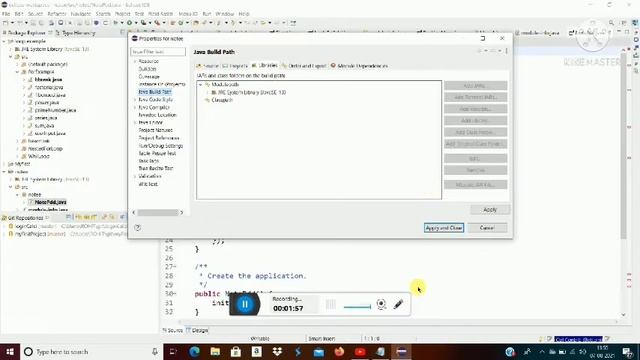Viewport: 640px width, 360px height.
Task: Select Run/Debug Settings in the properties tree
Action: click(x=160, y=146)
